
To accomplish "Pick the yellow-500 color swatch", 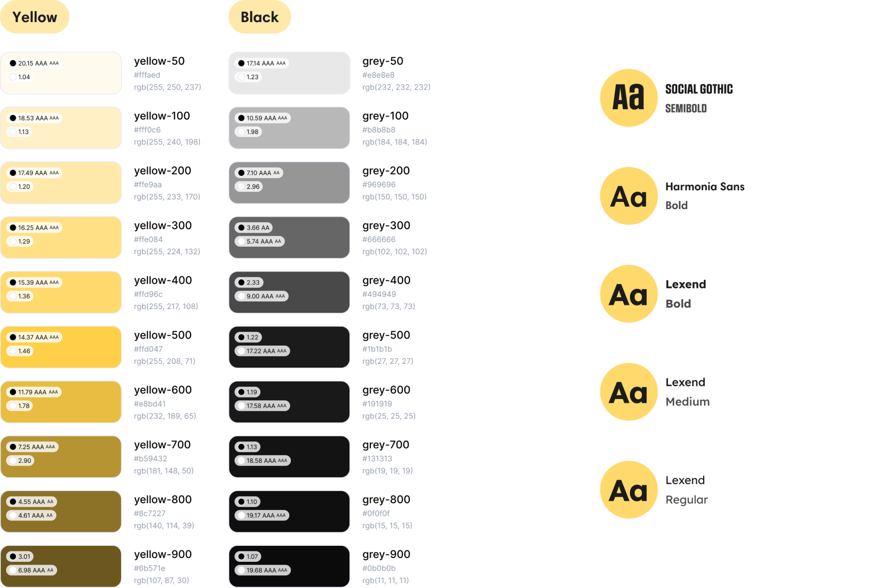I will click(61, 347).
